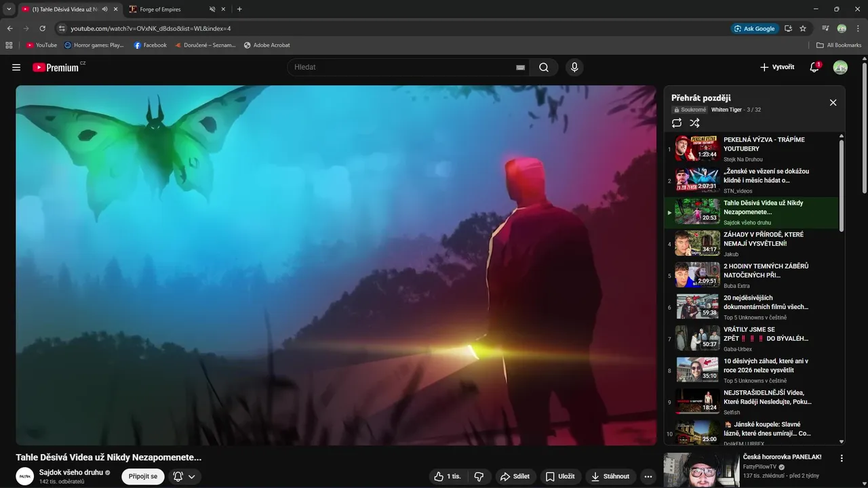Open Horror games bookmark
The height and width of the screenshot is (488, 868).
coord(94,45)
